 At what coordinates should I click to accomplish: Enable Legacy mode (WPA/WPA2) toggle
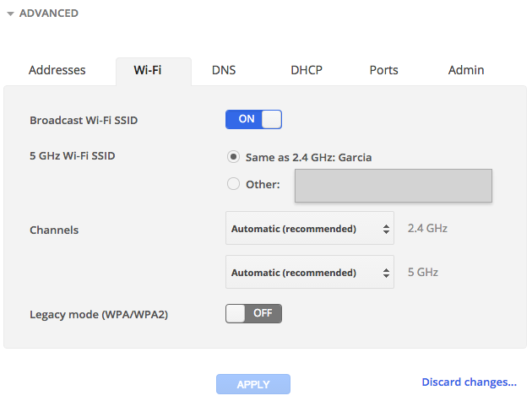point(253,313)
